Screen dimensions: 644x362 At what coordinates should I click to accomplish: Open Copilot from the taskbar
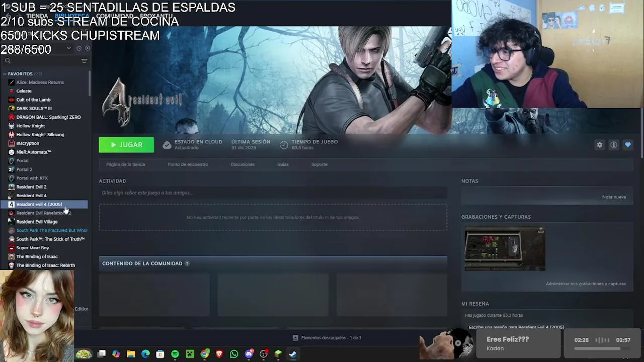point(116,354)
